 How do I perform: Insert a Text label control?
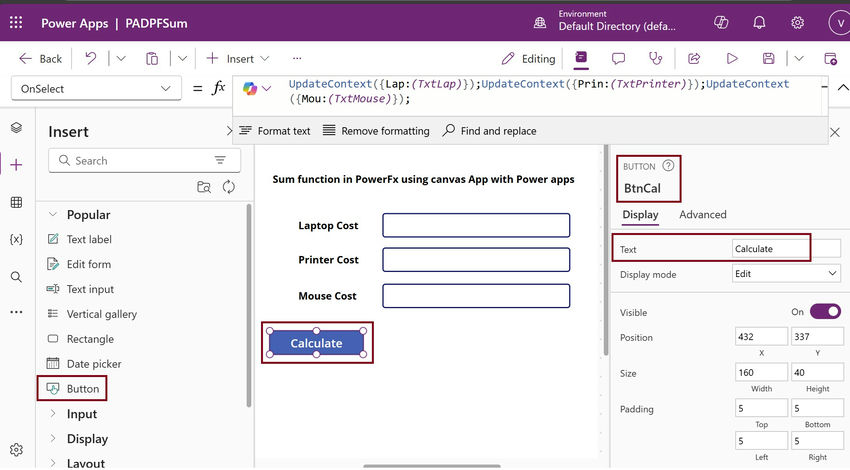(x=79, y=239)
